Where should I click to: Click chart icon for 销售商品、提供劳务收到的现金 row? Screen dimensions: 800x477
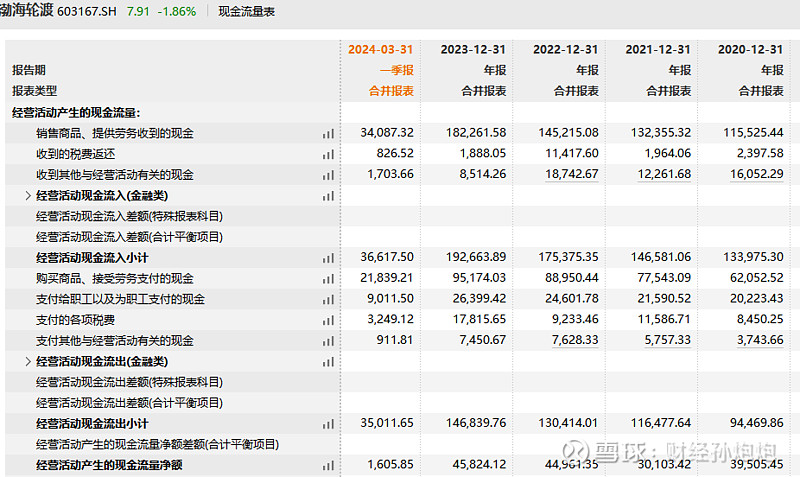328,133
